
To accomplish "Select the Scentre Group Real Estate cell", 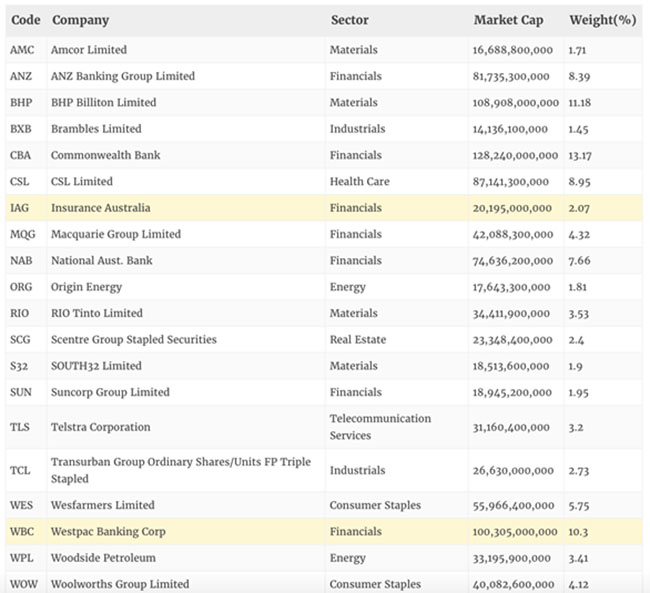I will point(358,340).
